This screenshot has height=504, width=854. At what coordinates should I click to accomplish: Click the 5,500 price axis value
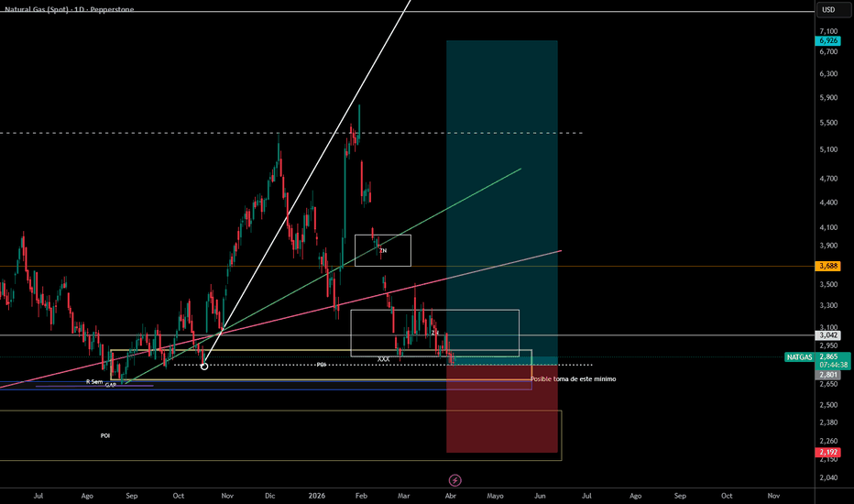[x=828, y=123]
